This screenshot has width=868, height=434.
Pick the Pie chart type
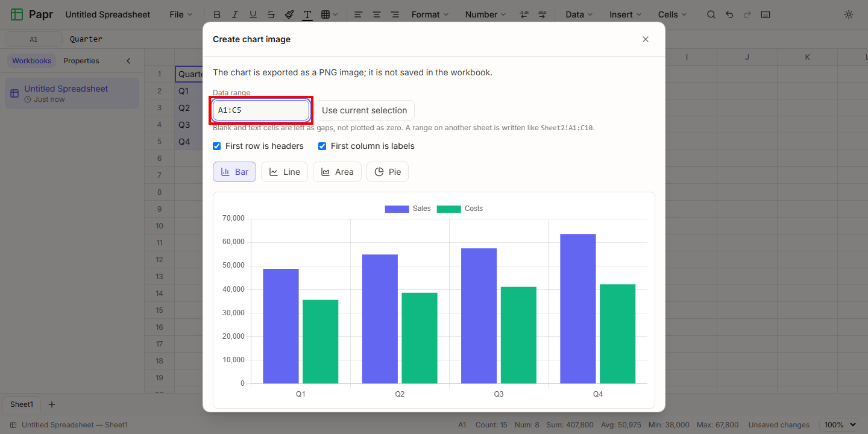(x=388, y=172)
